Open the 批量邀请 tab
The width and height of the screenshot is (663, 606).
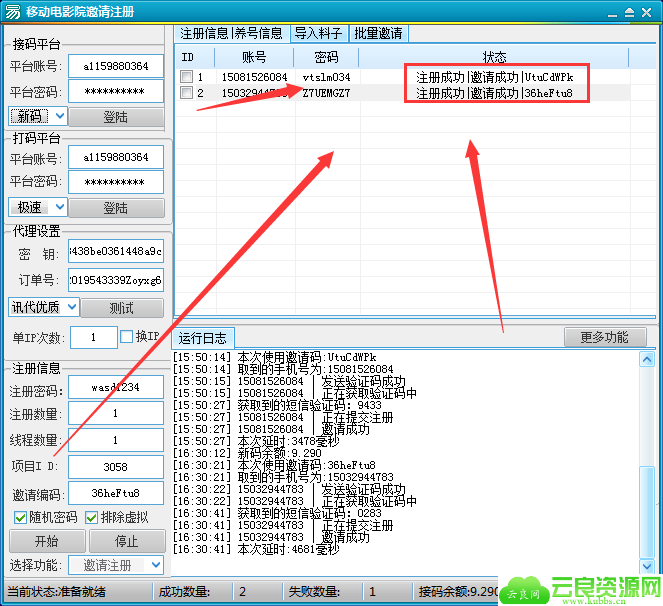point(378,33)
